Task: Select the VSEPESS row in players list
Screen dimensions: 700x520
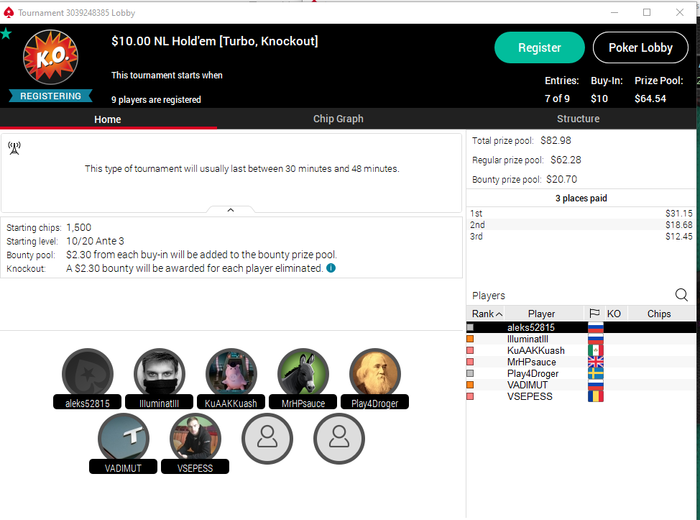Action: coord(580,396)
